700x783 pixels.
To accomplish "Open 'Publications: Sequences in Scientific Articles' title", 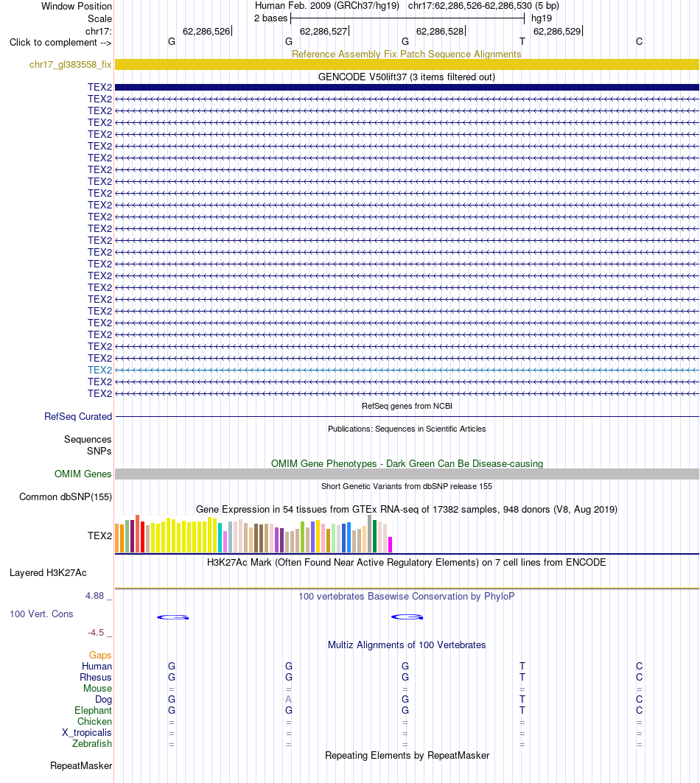I will tap(407, 429).
